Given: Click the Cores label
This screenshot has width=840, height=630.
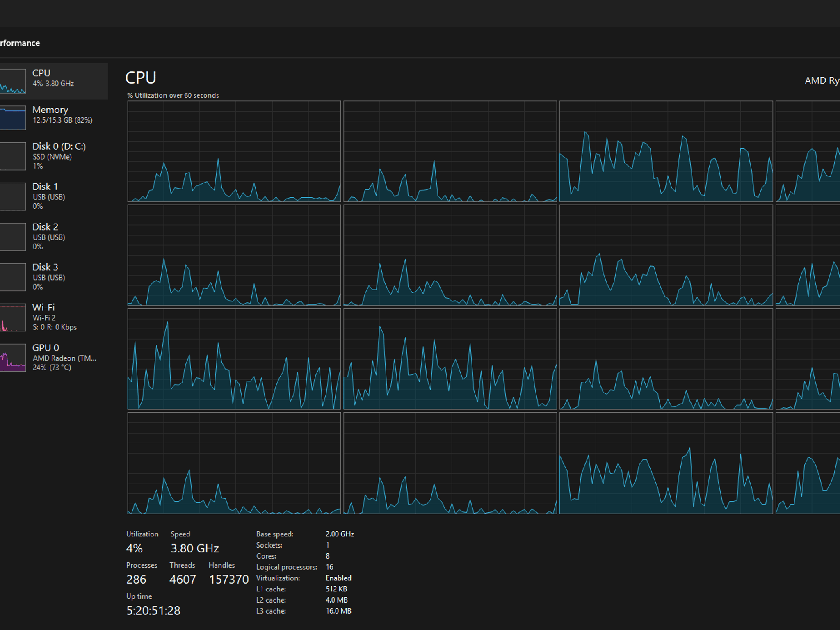Looking at the screenshot, I should tap(266, 556).
